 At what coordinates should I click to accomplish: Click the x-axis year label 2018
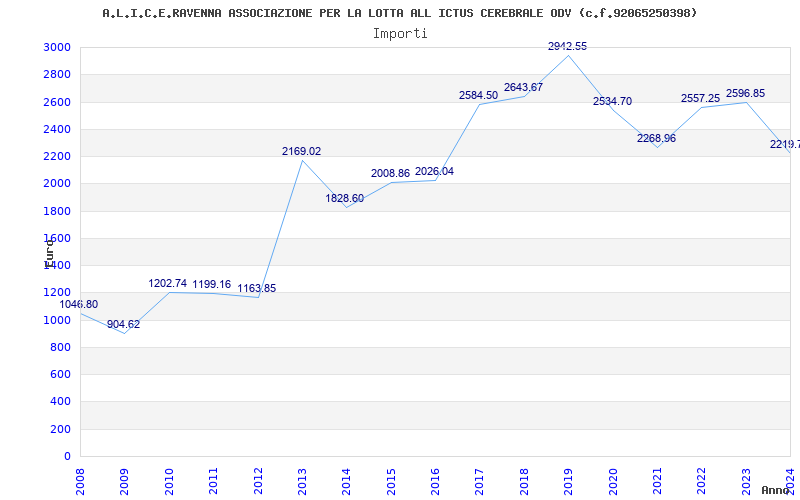524,482
